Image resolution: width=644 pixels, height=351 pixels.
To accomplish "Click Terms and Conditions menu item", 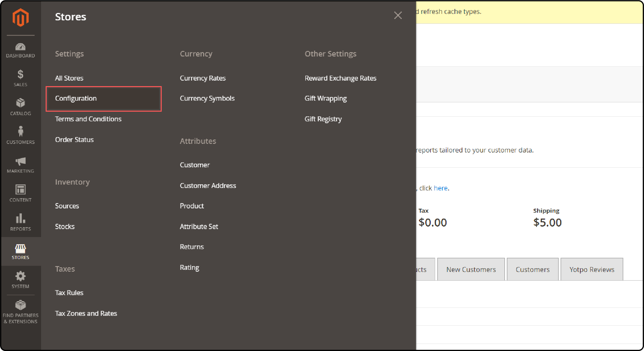I will (88, 119).
